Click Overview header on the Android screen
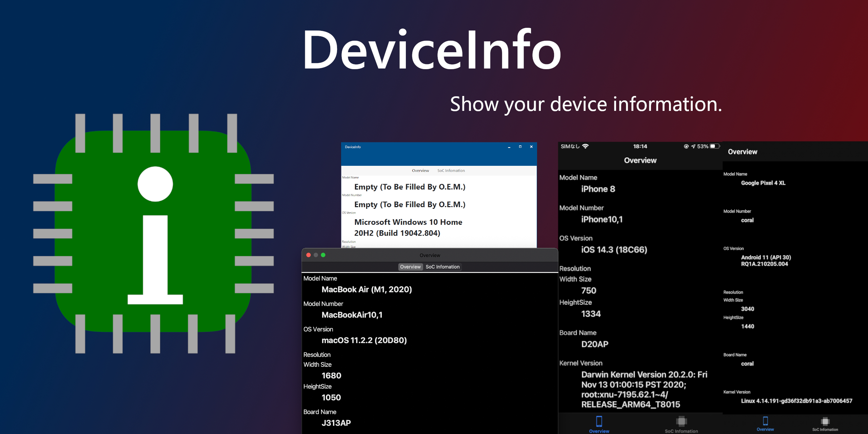This screenshot has height=434, width=868. pyautogui.click(x=743, y=152)
